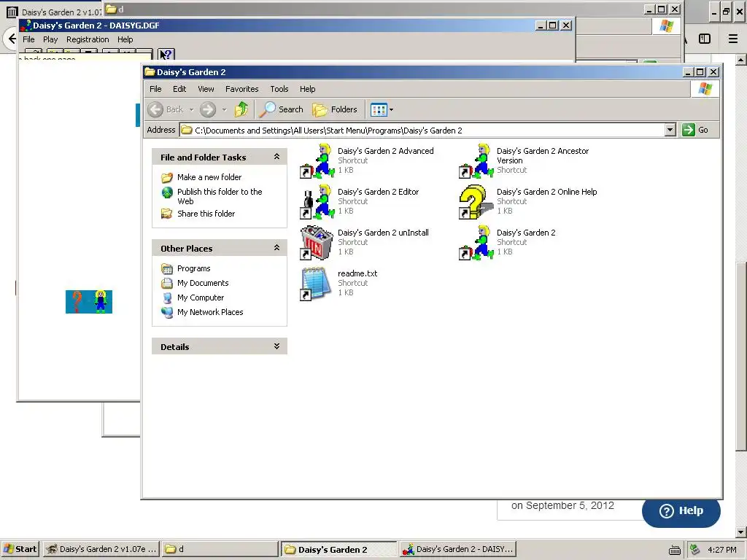
Task: Click the blue Help button on web page
Action: 681,511
